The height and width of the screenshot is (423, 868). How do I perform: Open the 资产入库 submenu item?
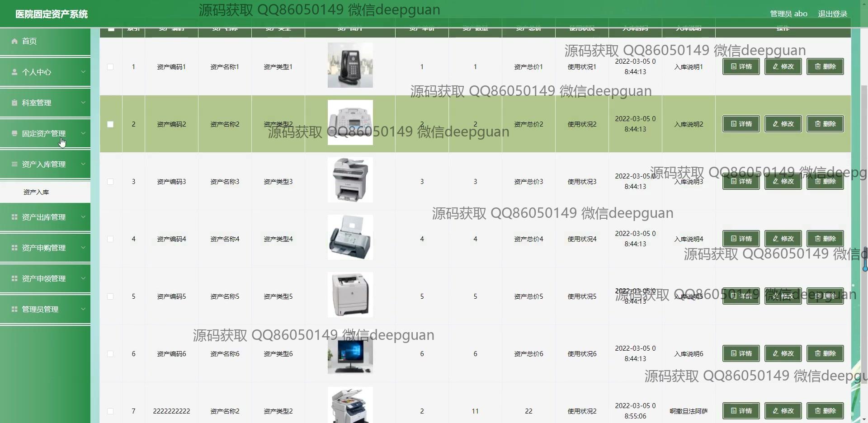tap(36, 192)
